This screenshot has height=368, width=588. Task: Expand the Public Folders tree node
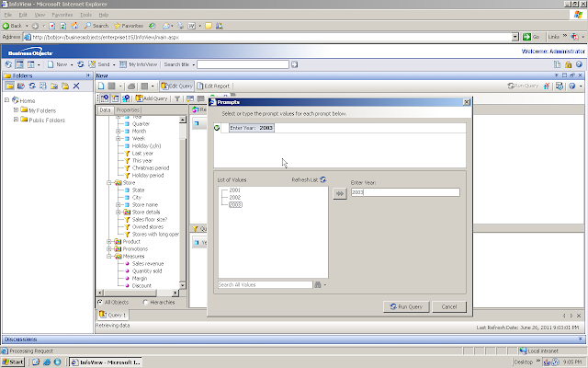coord(16,120)
